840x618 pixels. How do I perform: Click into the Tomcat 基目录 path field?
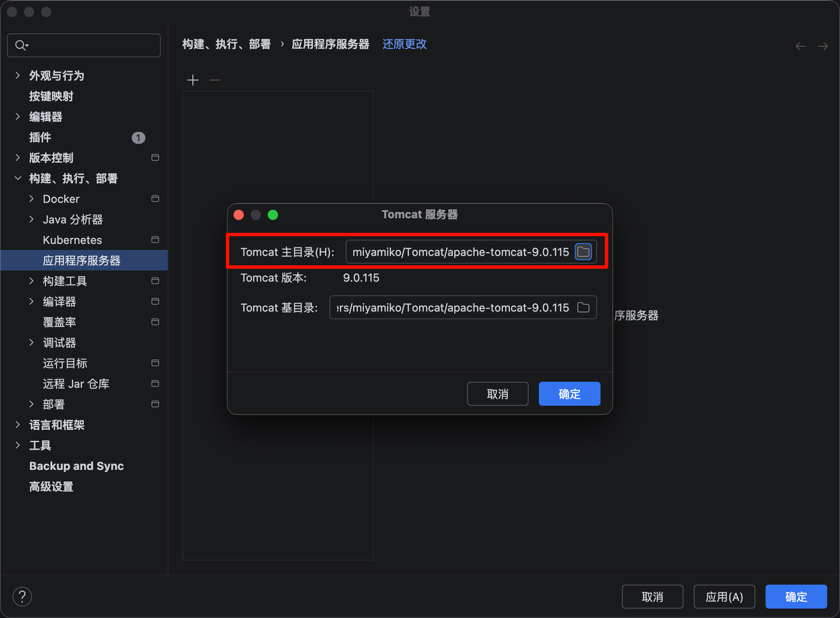pos(453,307)
